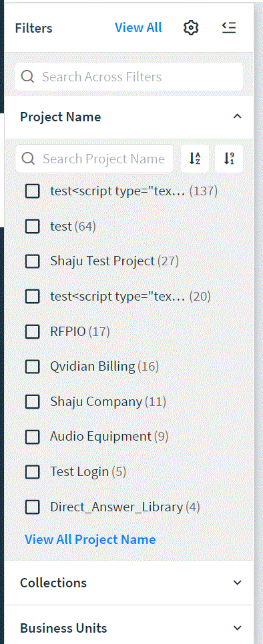The width and height of the screenshot is (263, 644).
Task: Check the Audio Equipment (9) checkbox
Action: click(33, 437)
